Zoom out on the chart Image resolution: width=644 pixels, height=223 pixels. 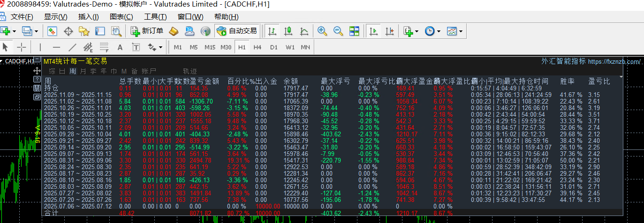point(338,31)
